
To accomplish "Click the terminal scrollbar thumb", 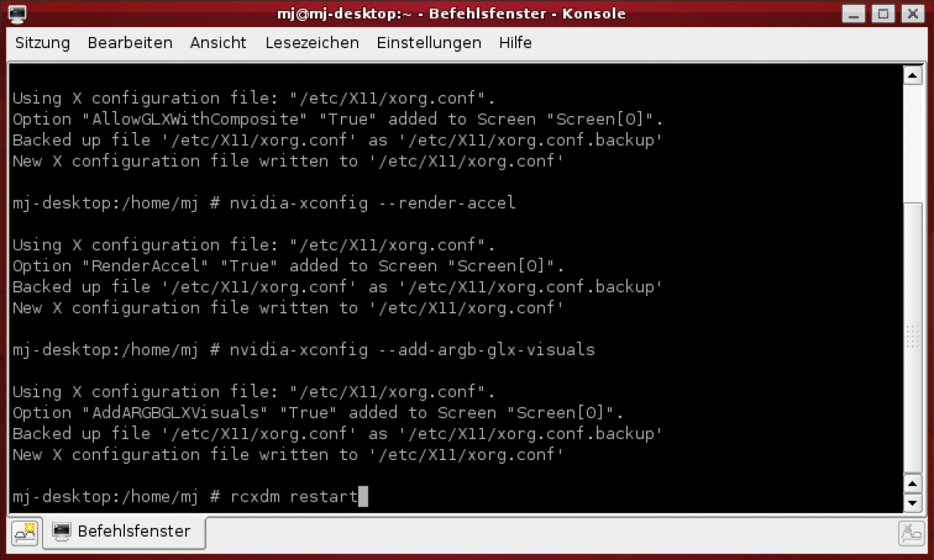I will tap(913, 338).
